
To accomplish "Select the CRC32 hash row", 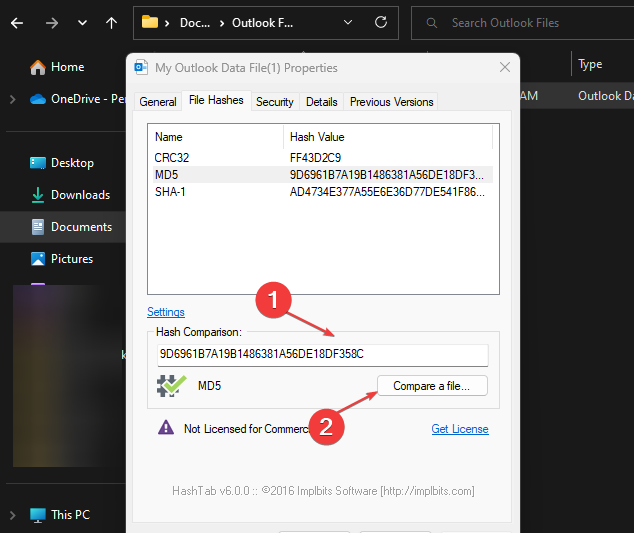I will click(x=323, y=157).
